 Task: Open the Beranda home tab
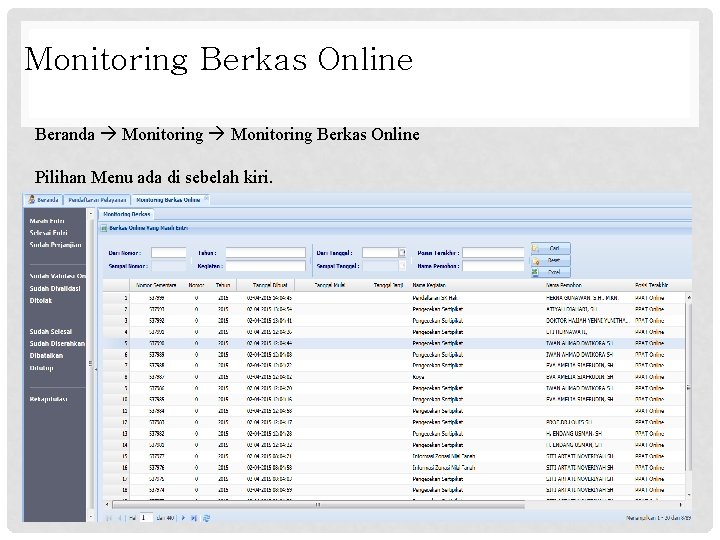pos(44,200)
